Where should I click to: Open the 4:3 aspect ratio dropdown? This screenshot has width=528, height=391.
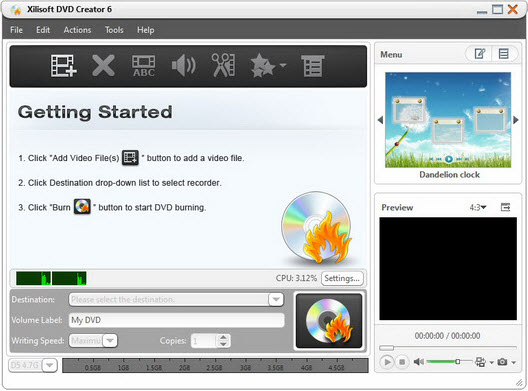point(478,207)
